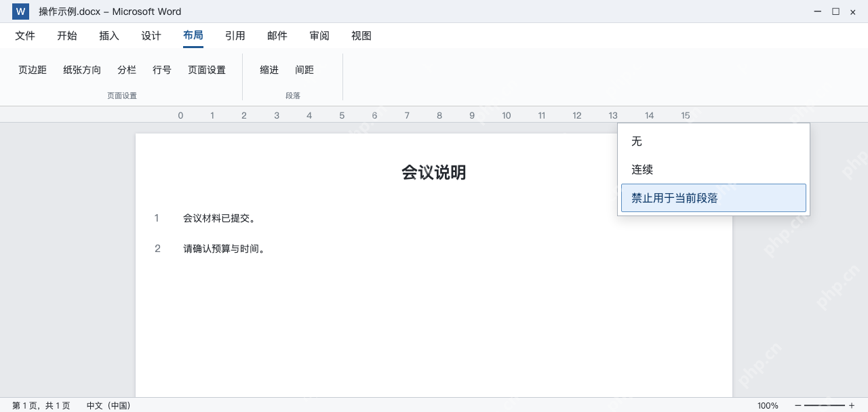Screen dimensions: 868x412
Task: Click the line 会议材料已提交。
Action: [220, 218]
